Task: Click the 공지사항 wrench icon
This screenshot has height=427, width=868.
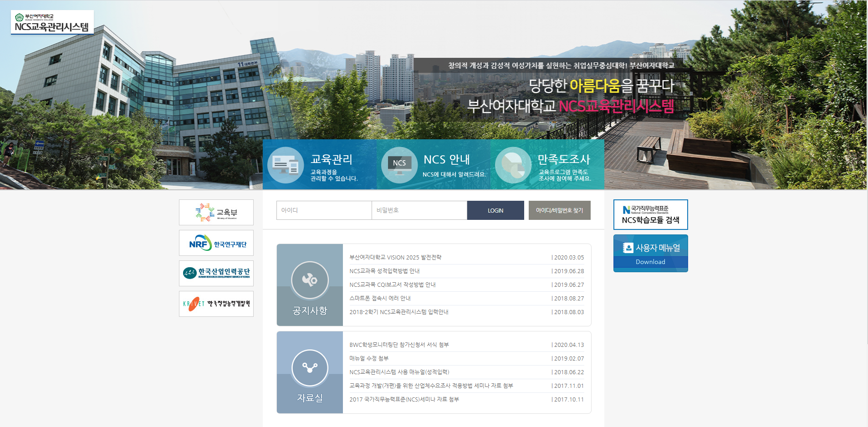Action: pyautogui.click(x=310, y=280)
